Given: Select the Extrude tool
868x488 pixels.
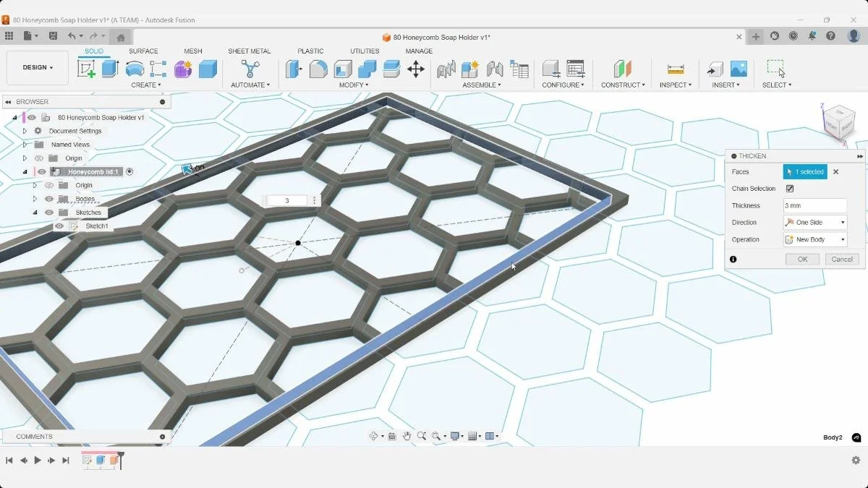Looking at the screenshot, I should point(110,69).
